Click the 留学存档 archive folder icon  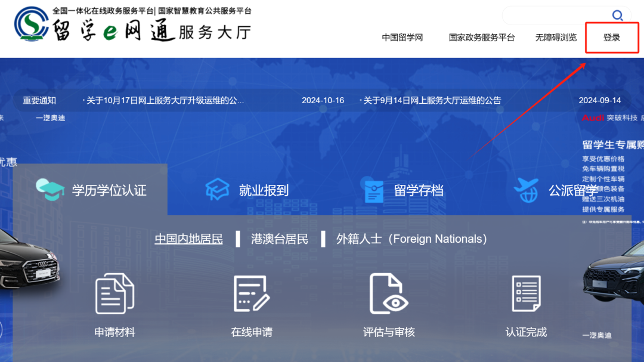pos(374,191)
